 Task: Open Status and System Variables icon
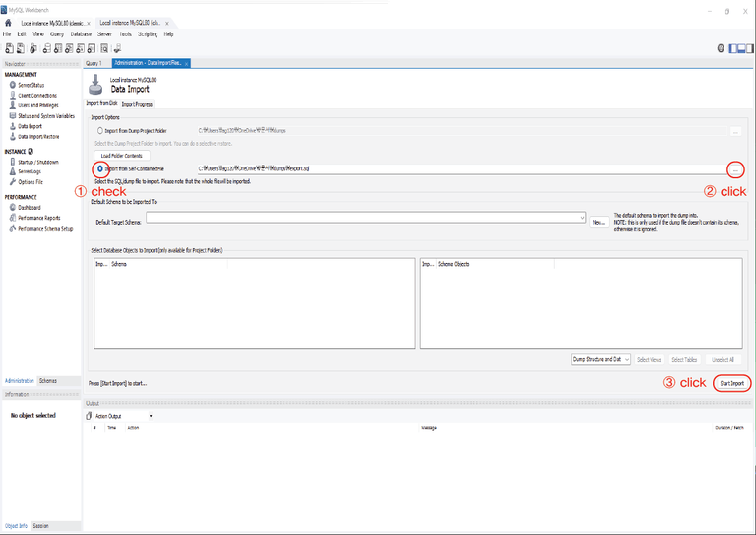point(13,116)
